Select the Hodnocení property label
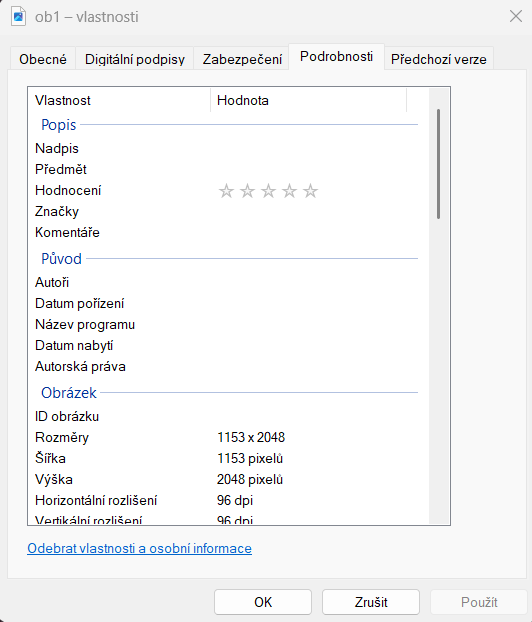Image resolution: width=532 pixels, height=622 pixels. [x=68, y=190]
